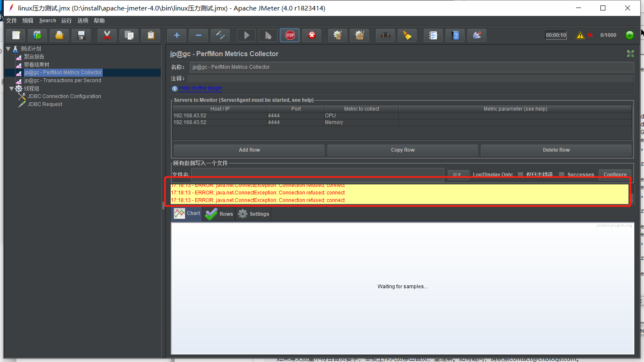
Task: Select 线程组 in the tree
Action: (31, 88)
